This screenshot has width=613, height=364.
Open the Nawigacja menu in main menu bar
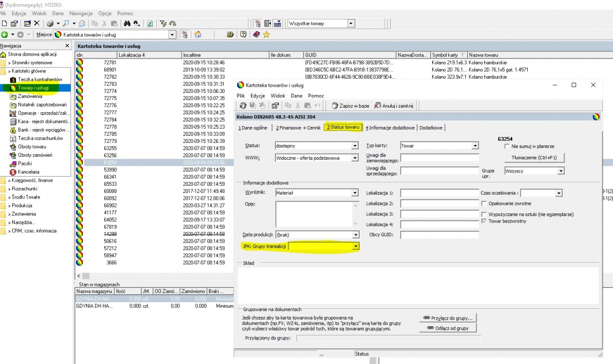coord(81,12)
